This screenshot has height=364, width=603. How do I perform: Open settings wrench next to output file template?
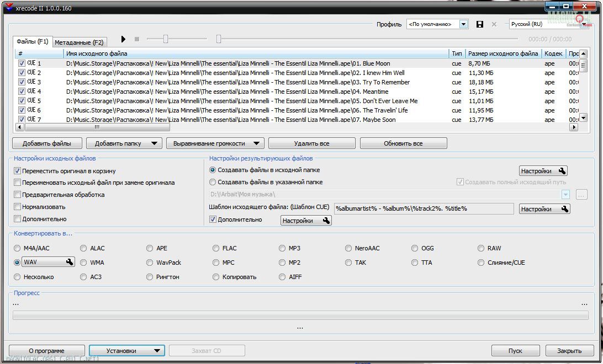coord(564,209)
